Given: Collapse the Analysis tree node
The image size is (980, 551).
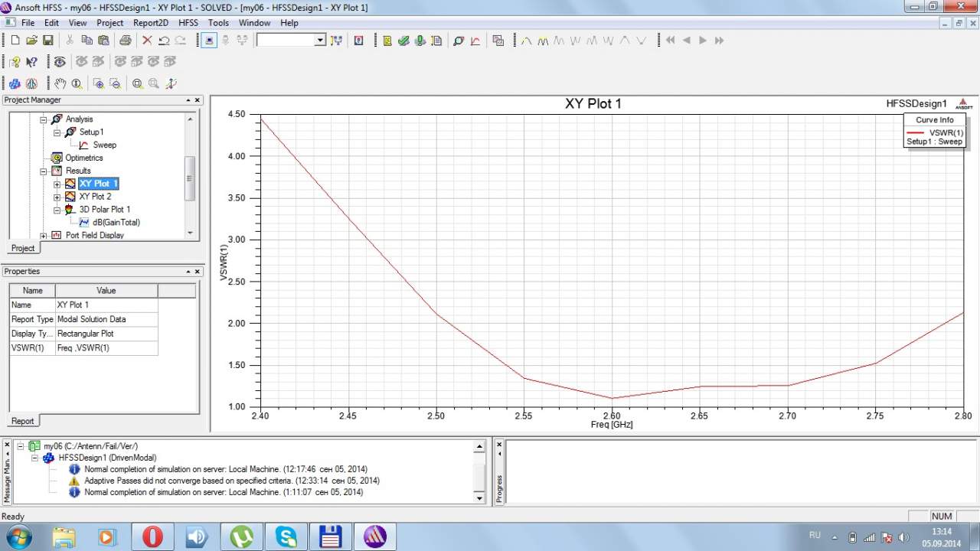Looking at the screenshot, I should 44,119.
